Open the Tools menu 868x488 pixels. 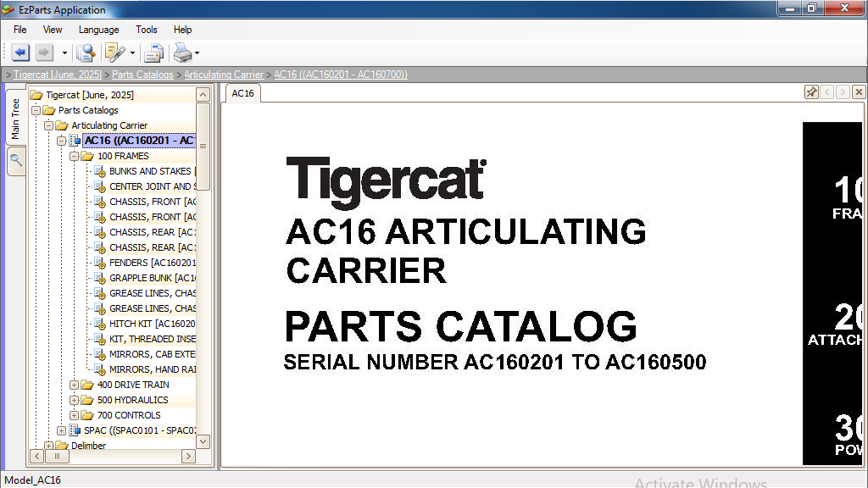point(146,30)
